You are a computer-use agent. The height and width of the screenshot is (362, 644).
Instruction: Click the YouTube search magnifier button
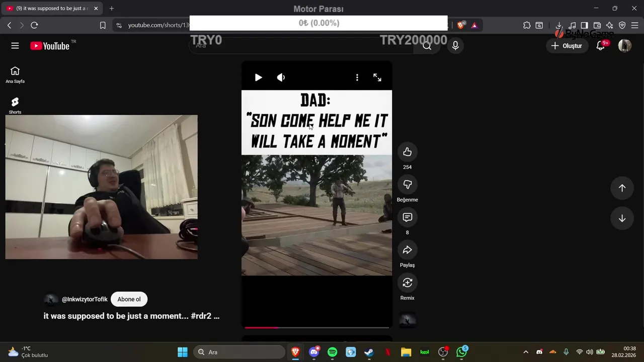pyautogui.click(x=427, y=46)
